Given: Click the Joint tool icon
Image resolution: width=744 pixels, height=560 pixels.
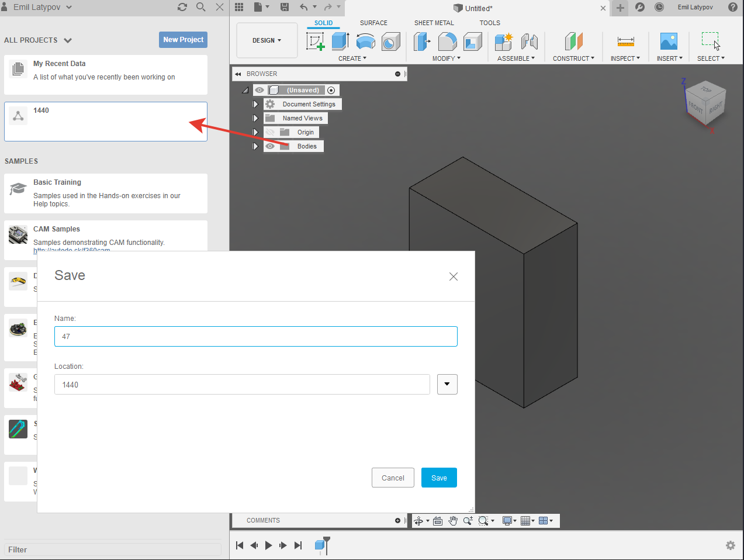Looking at the screenshot, I should 529,42.
